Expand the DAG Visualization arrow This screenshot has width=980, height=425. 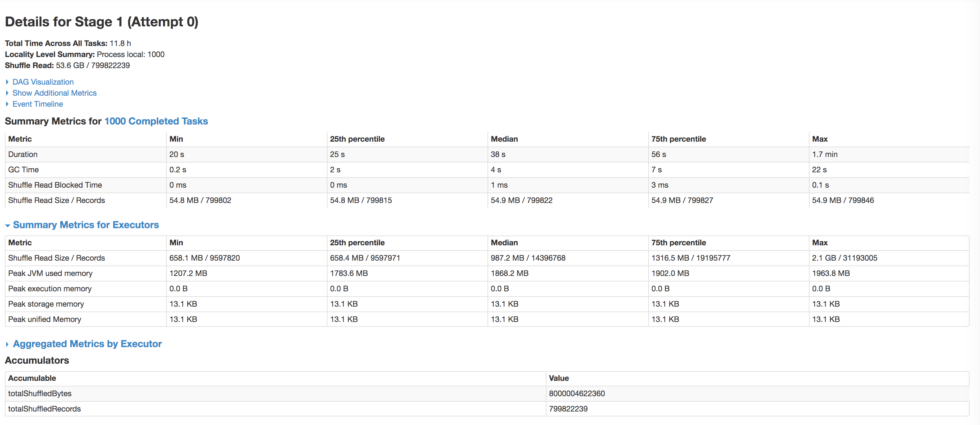click(7, 82)
